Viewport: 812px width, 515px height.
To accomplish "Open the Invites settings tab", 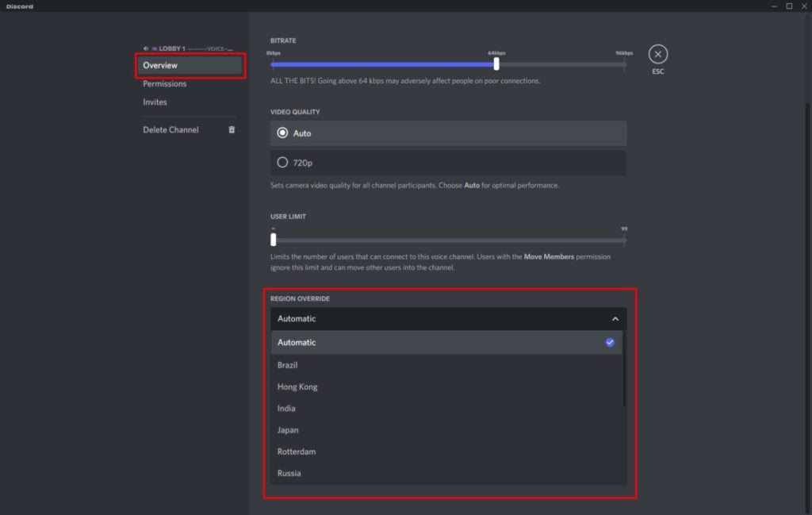I will [155, 102].
